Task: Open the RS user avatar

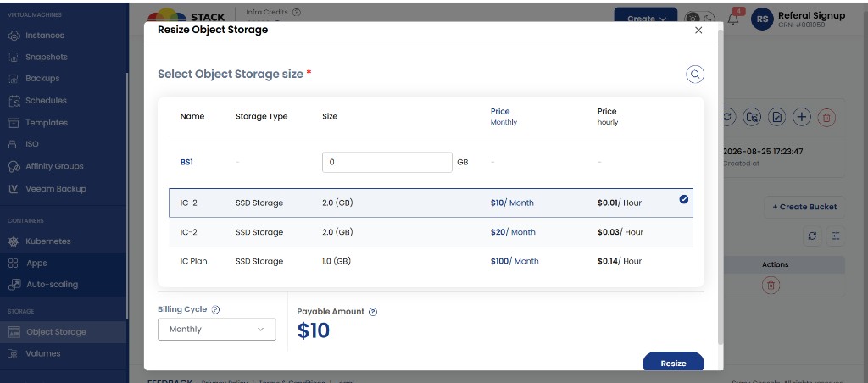Action: [762, 19]
